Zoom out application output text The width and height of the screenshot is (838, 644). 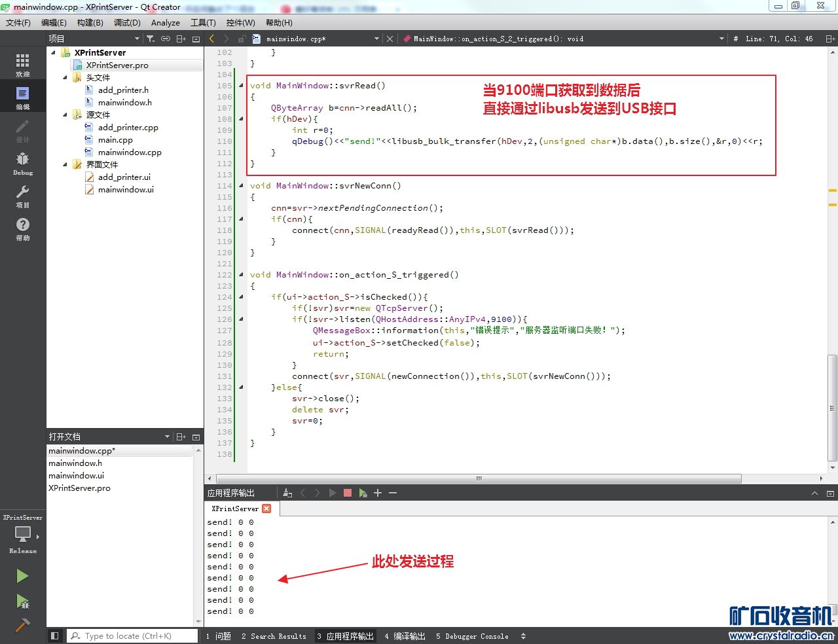[393, 493]
